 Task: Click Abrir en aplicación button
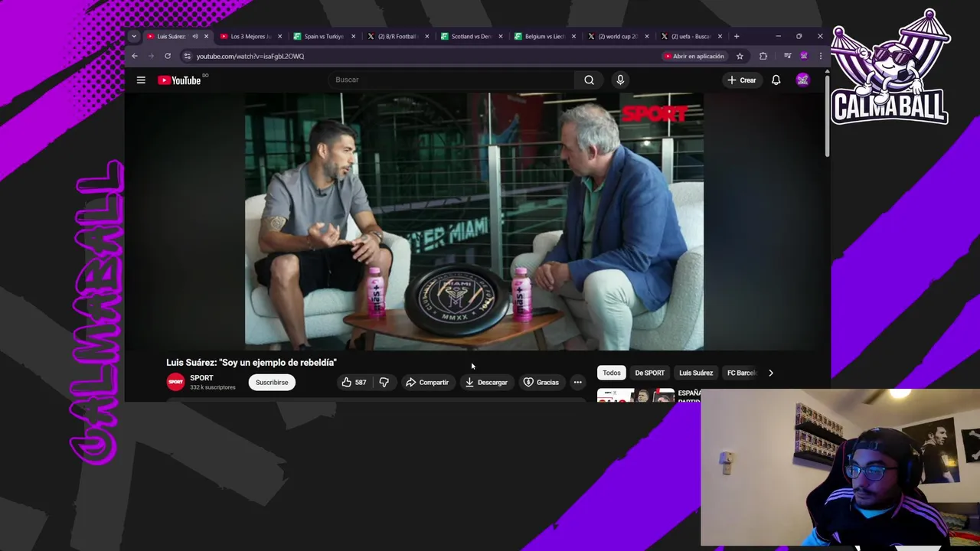(694, 56)
